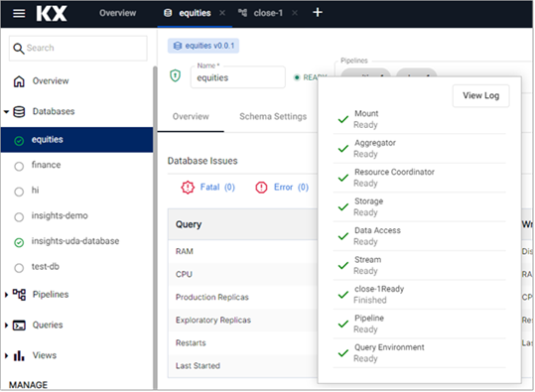Click the green shield icon beside Name
Screen dimensions: 535x392
[175, 75]
